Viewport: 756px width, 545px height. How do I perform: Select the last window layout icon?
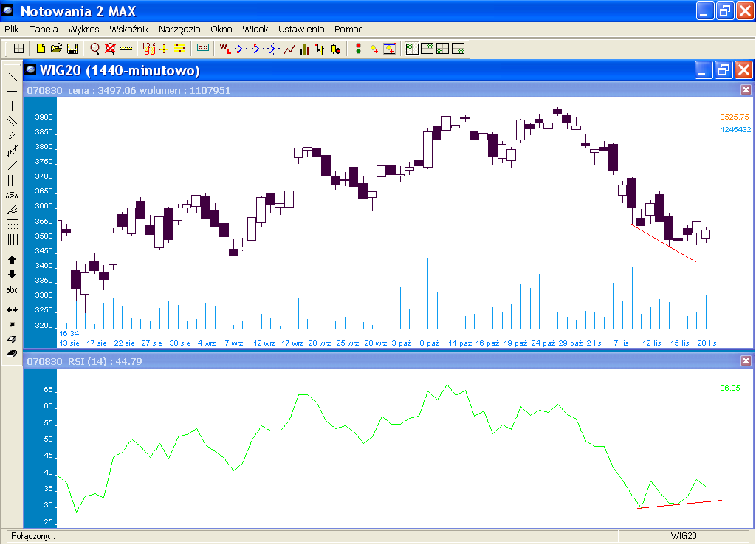click(458, 48)
